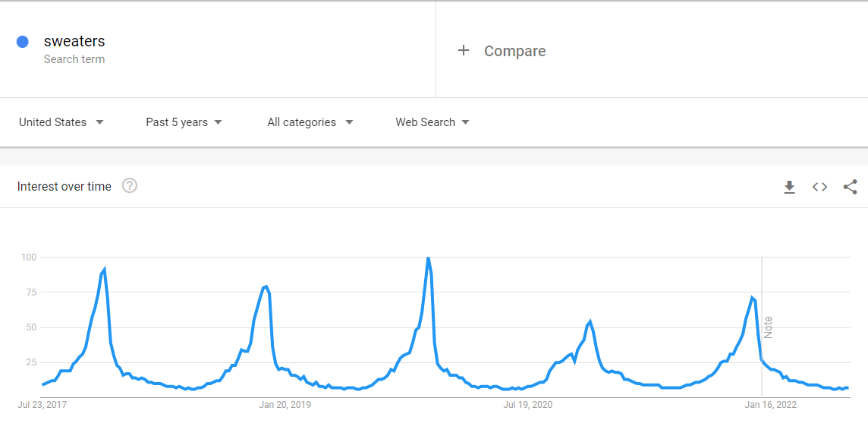Screen dimensions: 868x436
Task: Open the United States region dropdown
Action: click(61, 122)
